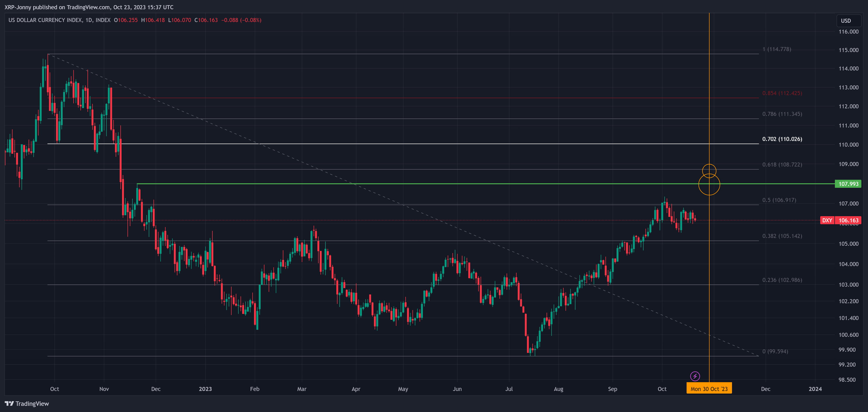868x412 pixels.
Task: Select the Mon 30 Oct '23 date marker
Action: point(709,389)
